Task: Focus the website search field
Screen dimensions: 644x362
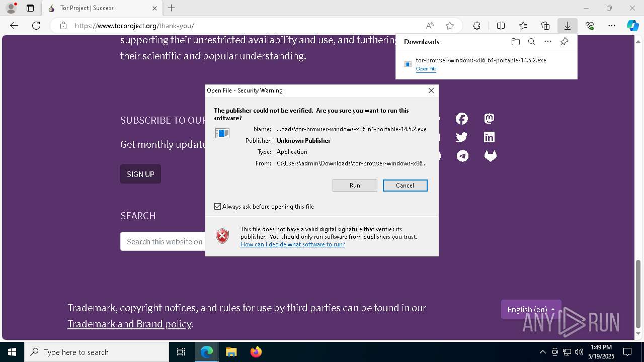Action: [x=163, y=241]
